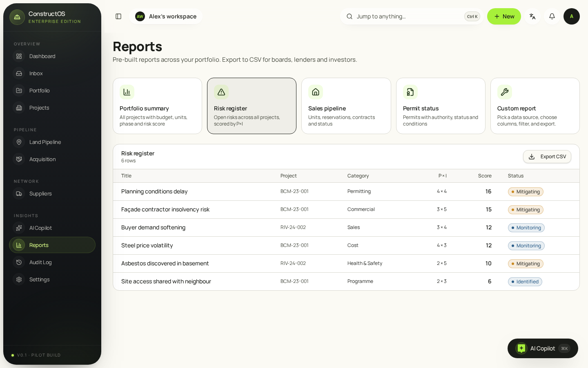Open Land Pipeline section
This screenshot has width=588, height=368.
(52, 142)
